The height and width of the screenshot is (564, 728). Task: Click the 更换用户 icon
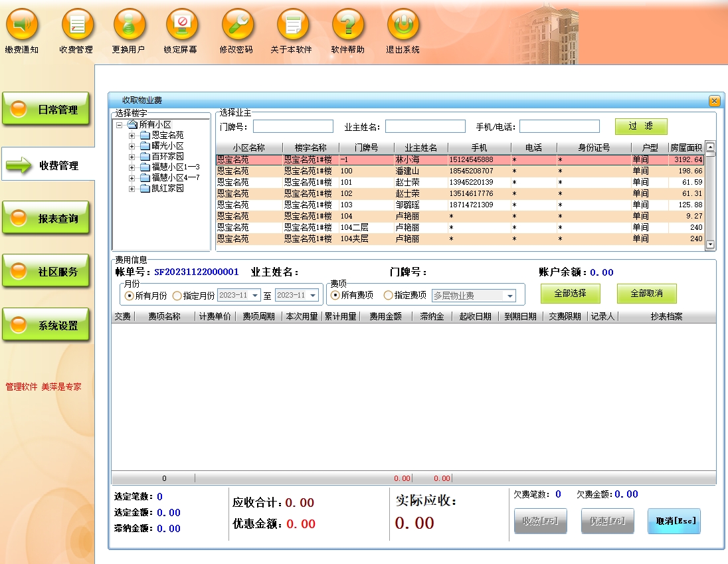129,26
